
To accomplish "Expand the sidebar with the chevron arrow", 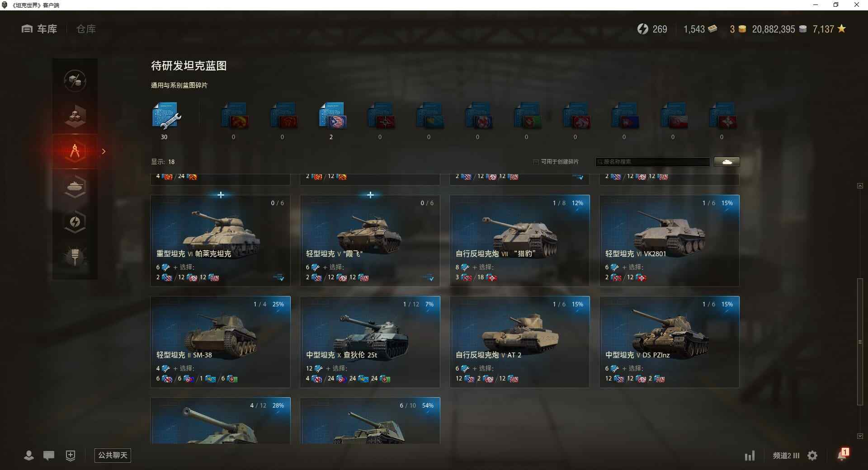I will pos(104,151).
